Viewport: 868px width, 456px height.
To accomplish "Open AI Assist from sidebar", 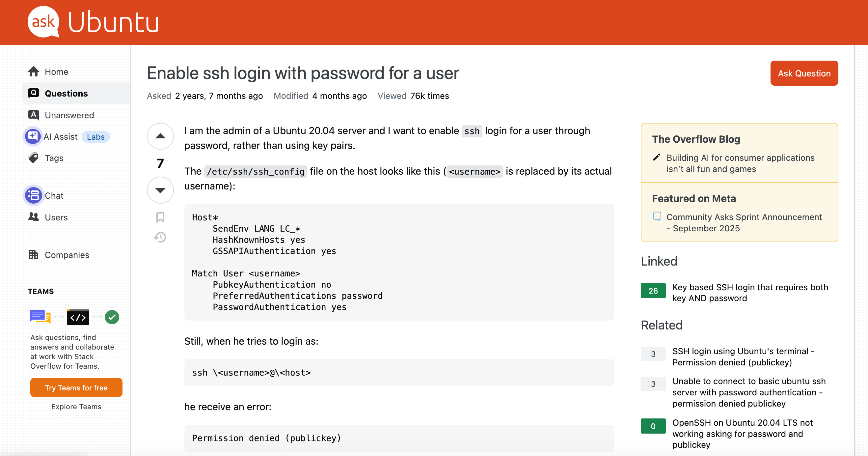I will [61, 137].
